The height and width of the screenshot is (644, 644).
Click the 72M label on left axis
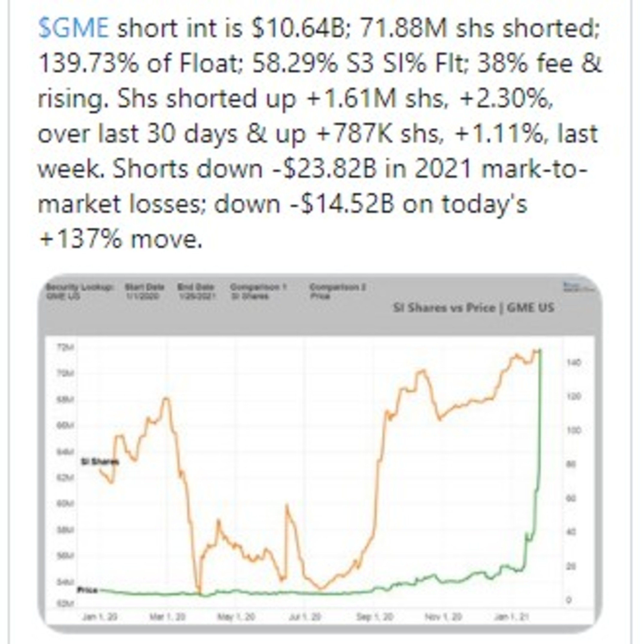pos(65,348)
